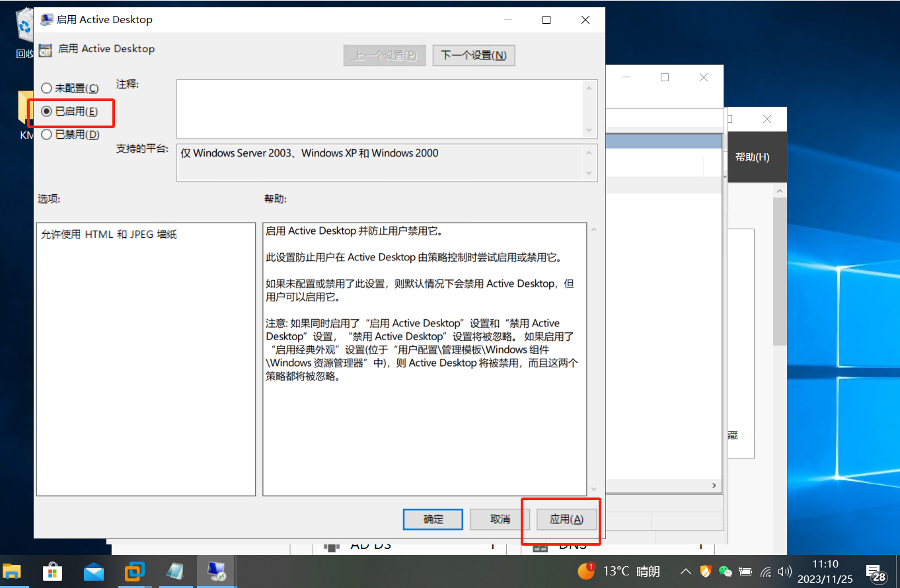Click the 下一个设置(N) button
This screenshot has width=900, height=588.
click(x=474, y=55)
